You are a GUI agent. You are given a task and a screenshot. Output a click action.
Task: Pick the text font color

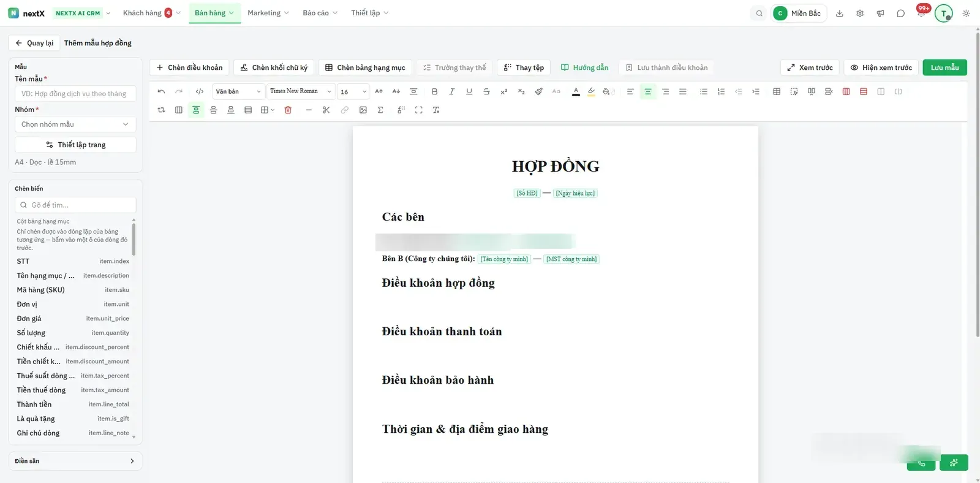pos(576,92)
